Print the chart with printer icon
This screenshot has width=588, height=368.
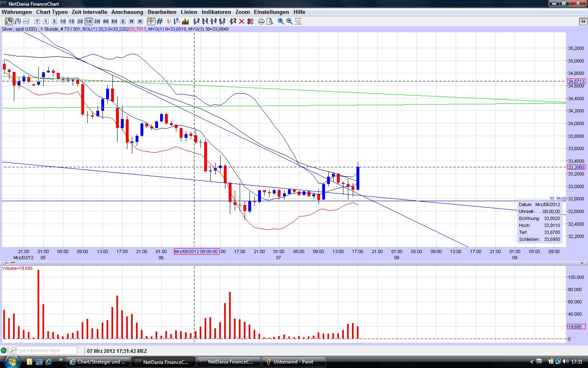261,21
